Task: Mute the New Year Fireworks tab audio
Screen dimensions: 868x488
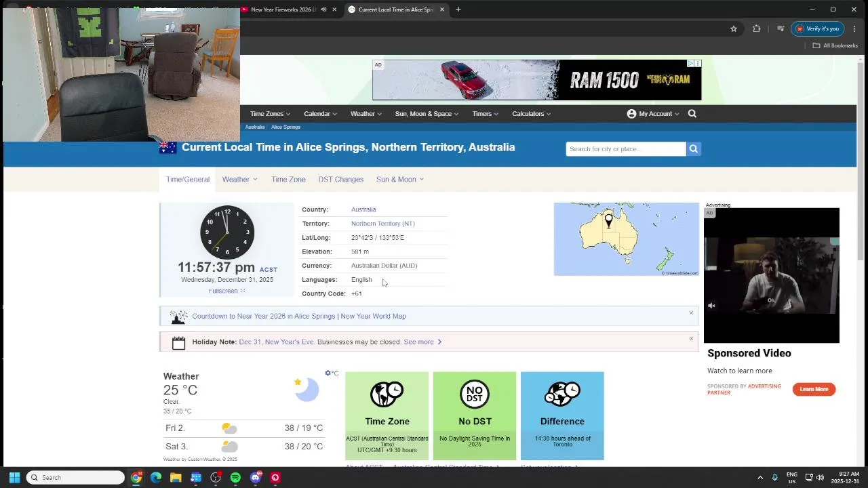Action: tap(323, 9)
